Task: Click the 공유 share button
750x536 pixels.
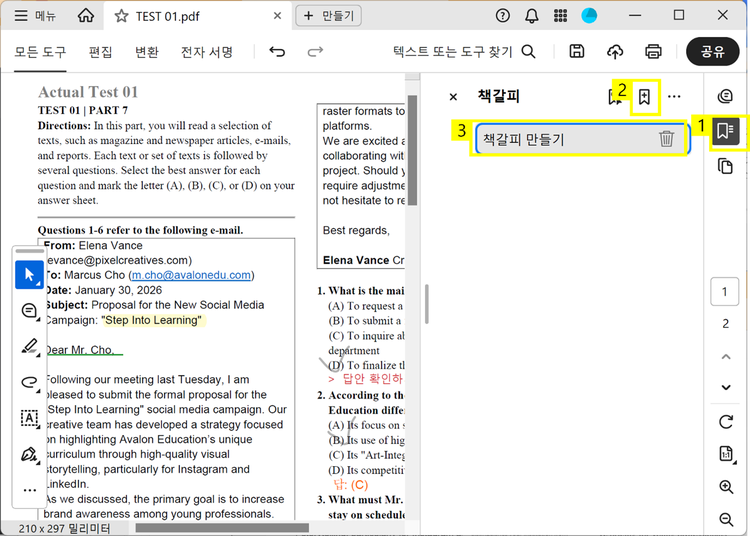Action: click(x=713, y=52)
